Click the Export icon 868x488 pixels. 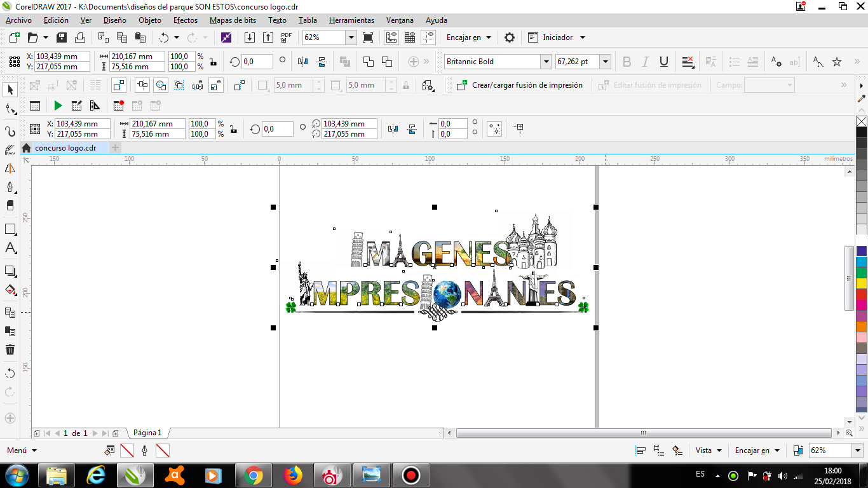pyautogui.click(x=268, y=37)
